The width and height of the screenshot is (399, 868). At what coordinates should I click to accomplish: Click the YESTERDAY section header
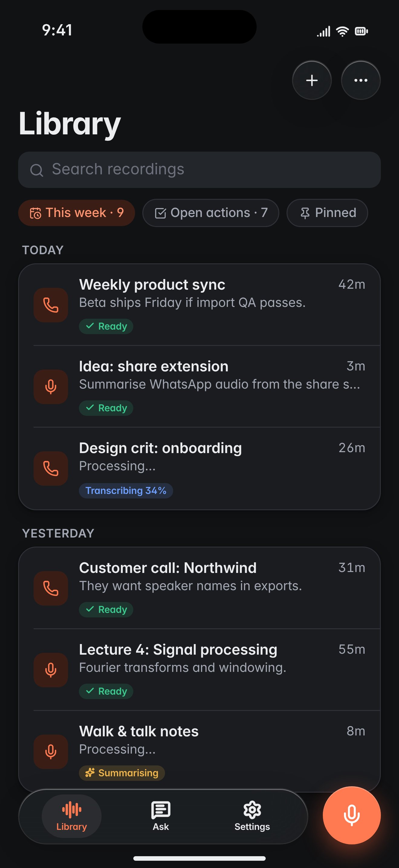point(58,533)
